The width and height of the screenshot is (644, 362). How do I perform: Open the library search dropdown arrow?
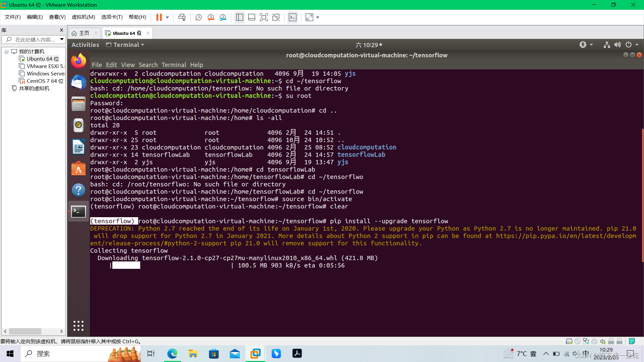pos(62,40)
